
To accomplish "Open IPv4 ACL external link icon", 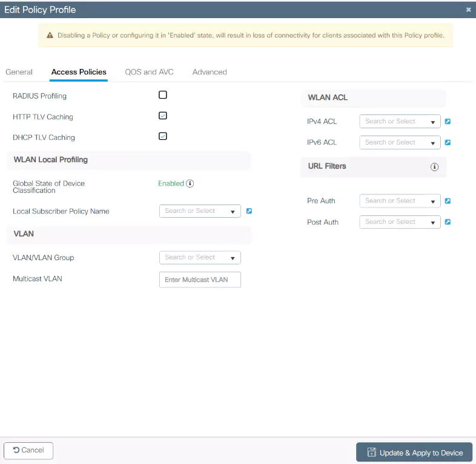I will point(448,122).
